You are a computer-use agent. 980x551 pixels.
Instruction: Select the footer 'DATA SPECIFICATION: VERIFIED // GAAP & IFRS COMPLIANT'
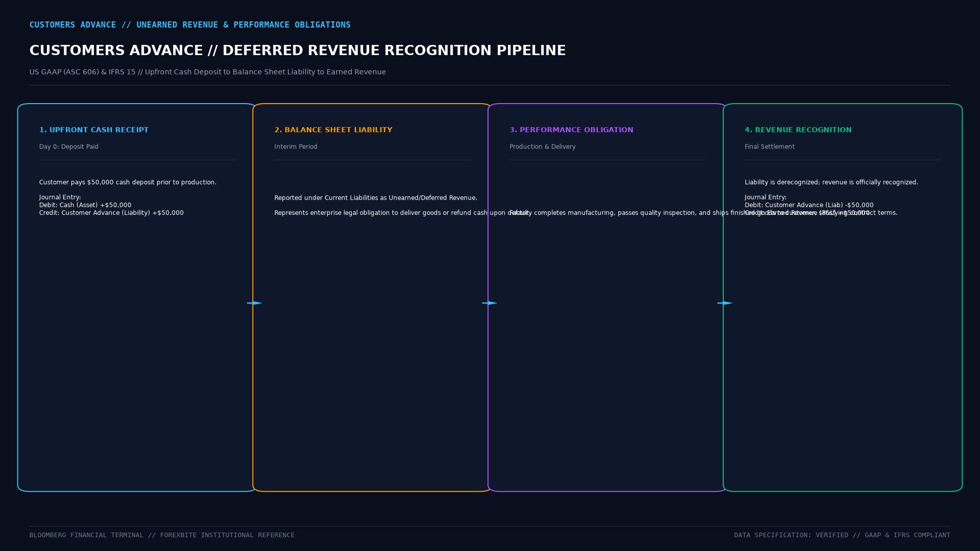[x=842, y=535]
